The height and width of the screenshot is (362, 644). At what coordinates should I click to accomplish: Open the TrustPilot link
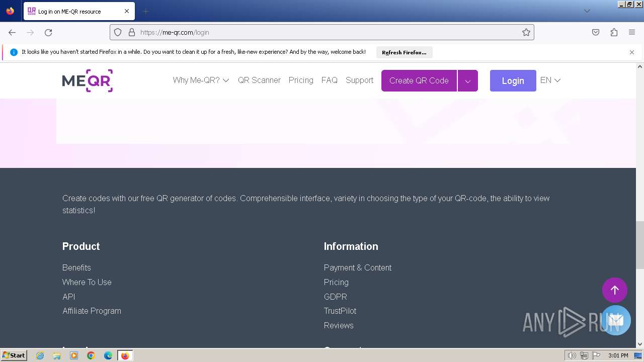point(340,311)
